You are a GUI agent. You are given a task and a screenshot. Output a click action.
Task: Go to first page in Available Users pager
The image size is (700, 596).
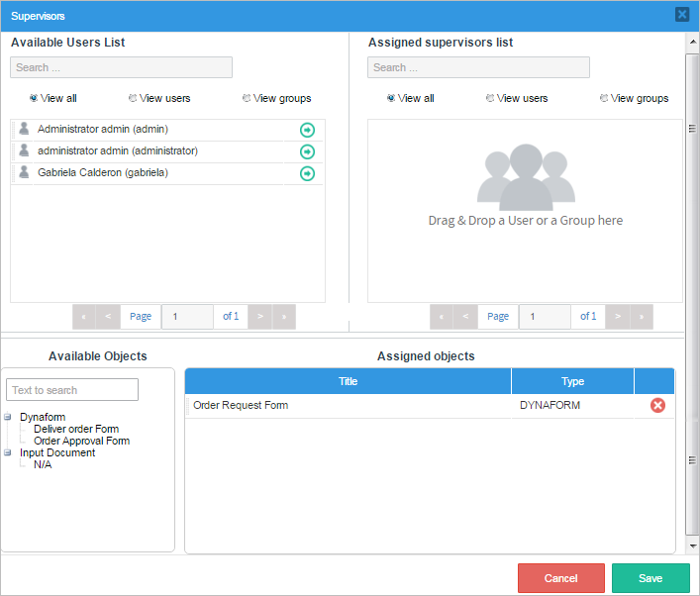point(84,317)
